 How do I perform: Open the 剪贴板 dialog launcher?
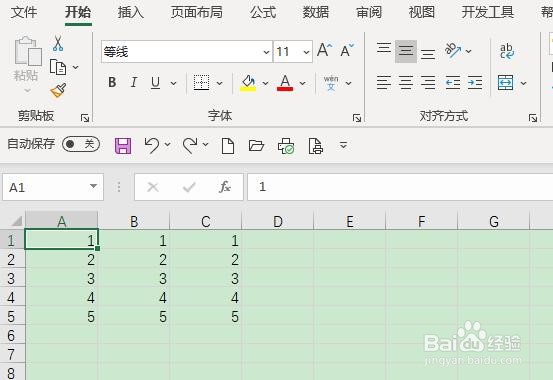pos(85,118)
